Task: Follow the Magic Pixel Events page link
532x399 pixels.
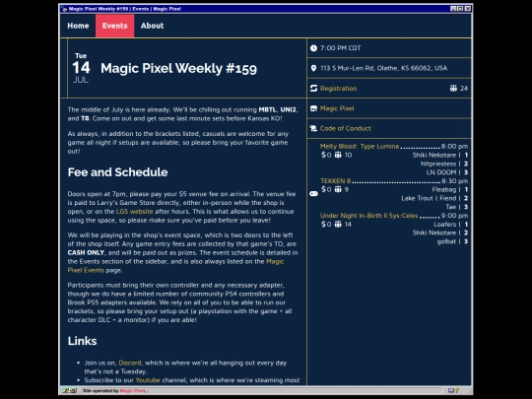Action: pyautogui.click(x=175, y=266)
